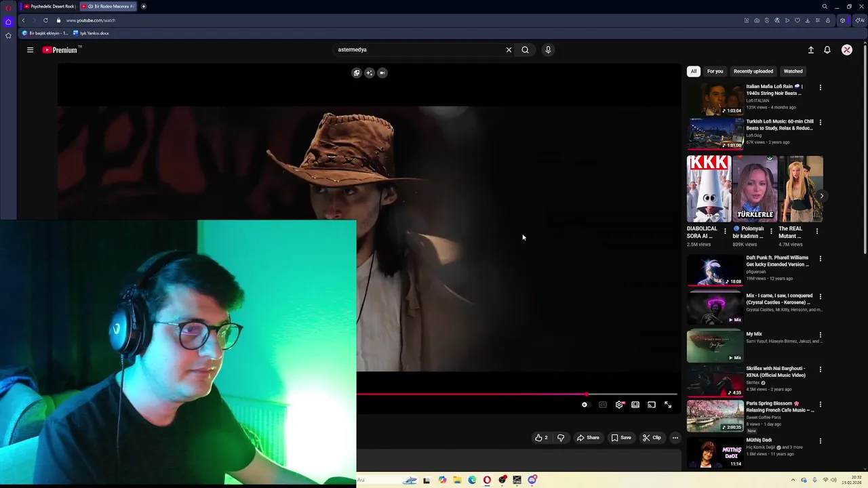Open Opera browser in Windows taskbar
Screen dimensions: 868x488
pos(487,480)
